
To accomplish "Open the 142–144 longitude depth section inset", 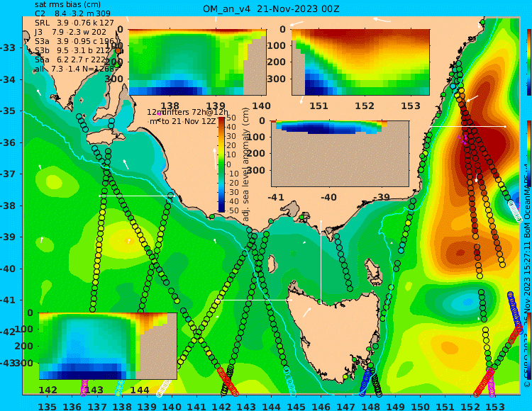I will click(x=108, y=346).
